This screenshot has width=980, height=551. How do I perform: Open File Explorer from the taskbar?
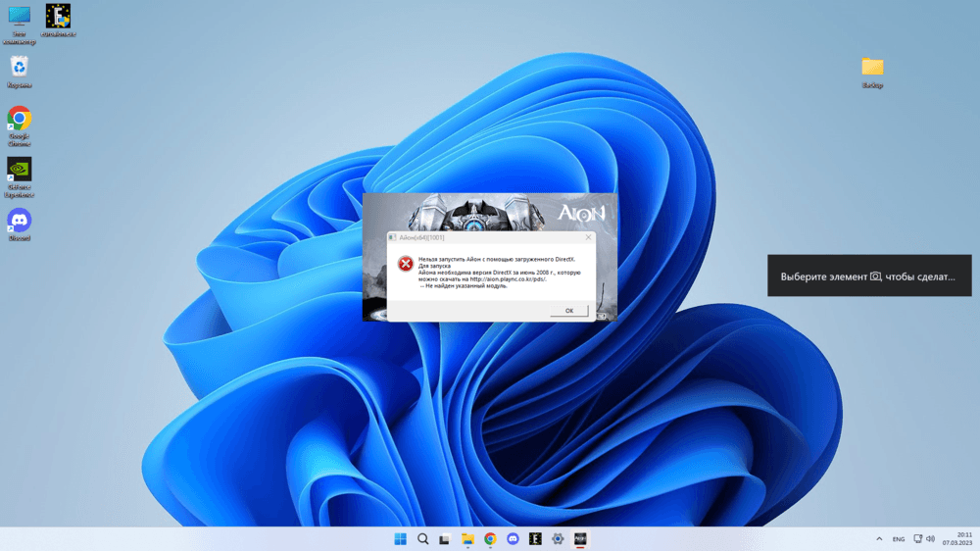[x=467, y=539]
